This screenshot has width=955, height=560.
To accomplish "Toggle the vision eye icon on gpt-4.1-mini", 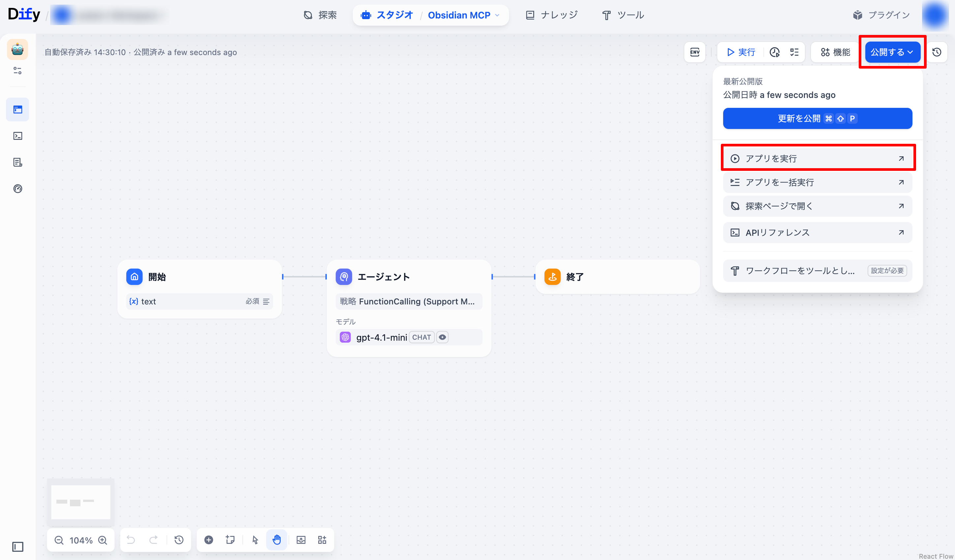I will [442, 337].
